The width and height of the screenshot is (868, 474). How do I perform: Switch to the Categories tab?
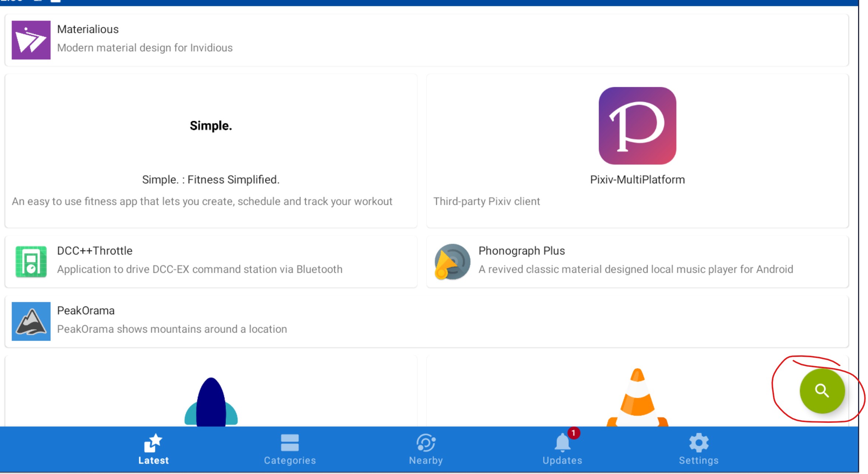click(290, 449)
